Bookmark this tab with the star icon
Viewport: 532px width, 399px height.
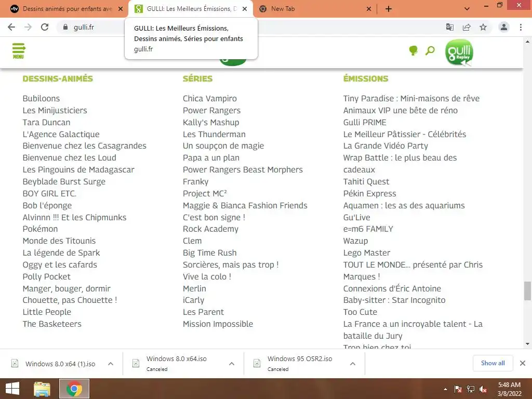(483, 27)
